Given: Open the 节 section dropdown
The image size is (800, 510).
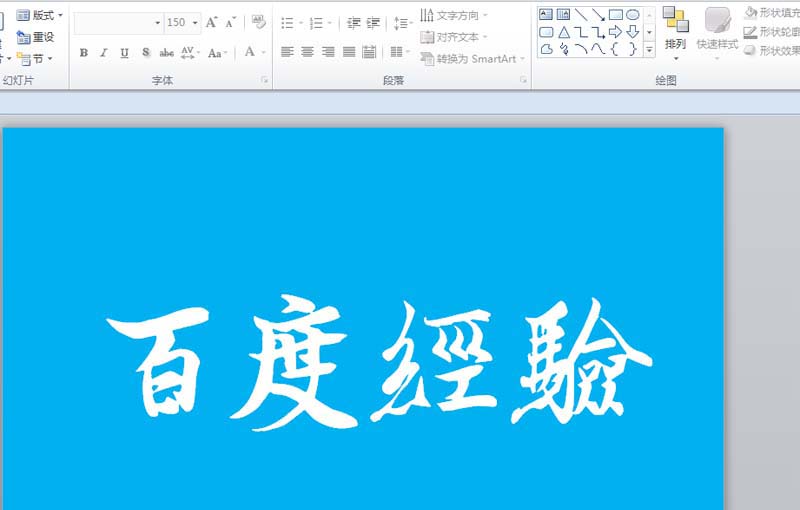Looking at the screenshot, I should pos(35,59).
